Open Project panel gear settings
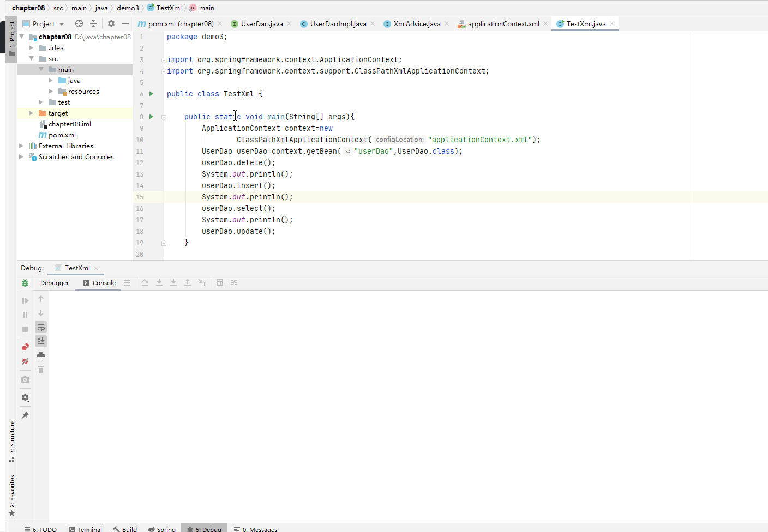768x532 pixels. pos(111,23)
